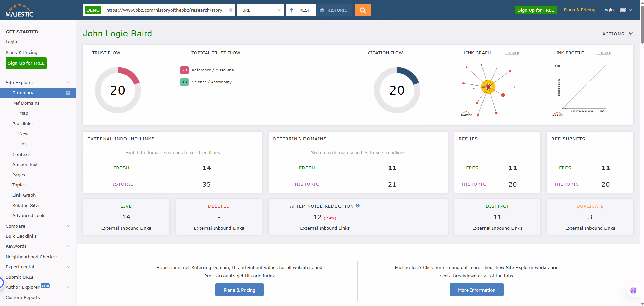644x306 pixels.
Task: Open Bulk Backlinks
Action: [x=21, y=236]
